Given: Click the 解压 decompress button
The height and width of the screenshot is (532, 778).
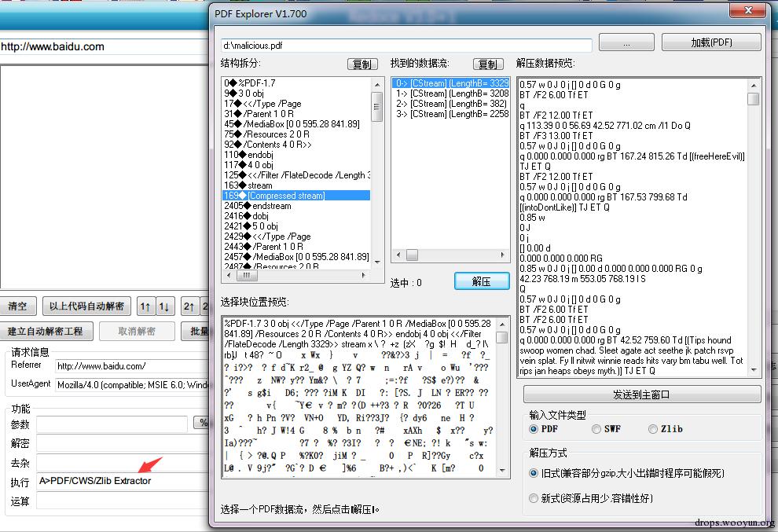Looking at the screenshot, I should pyautogui.click(x=481, y=281).
